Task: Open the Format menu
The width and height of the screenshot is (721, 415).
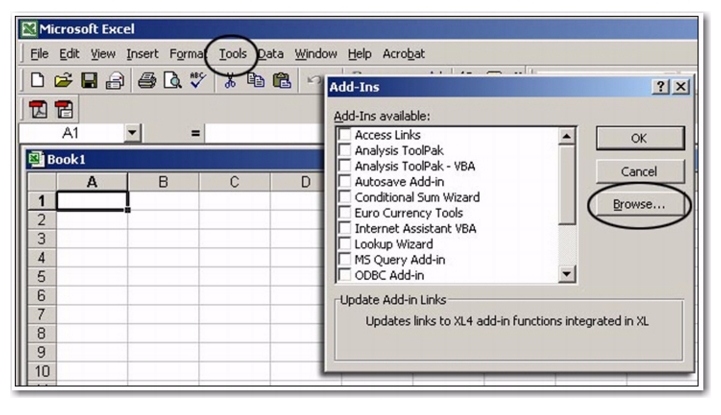Action: click(187, 54)
